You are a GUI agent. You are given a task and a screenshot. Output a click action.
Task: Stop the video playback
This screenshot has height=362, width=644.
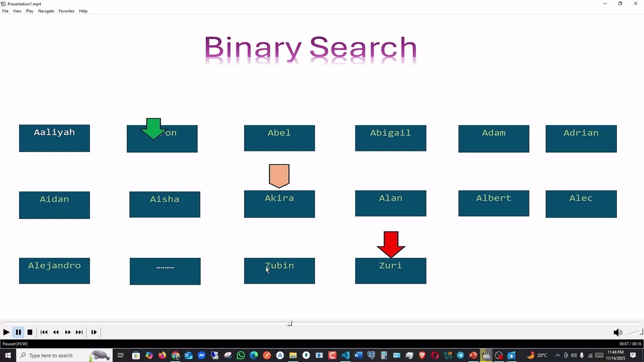click(30, 332)
